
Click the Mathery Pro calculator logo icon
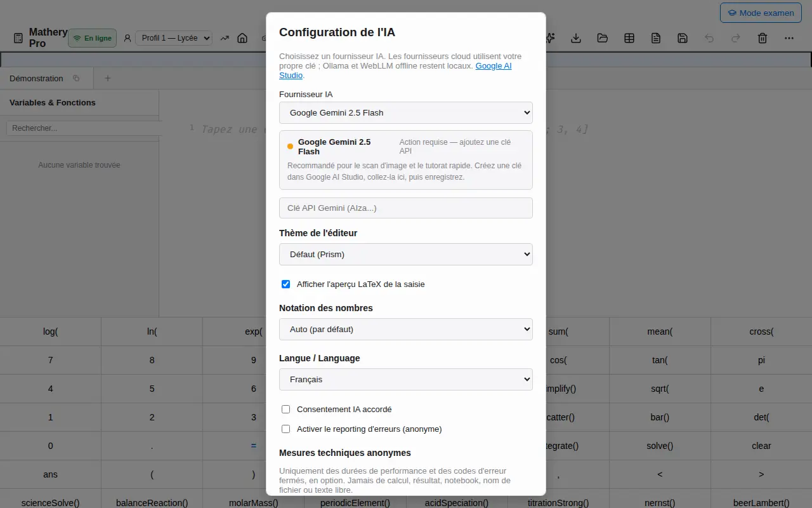click(x=18, y=38)
